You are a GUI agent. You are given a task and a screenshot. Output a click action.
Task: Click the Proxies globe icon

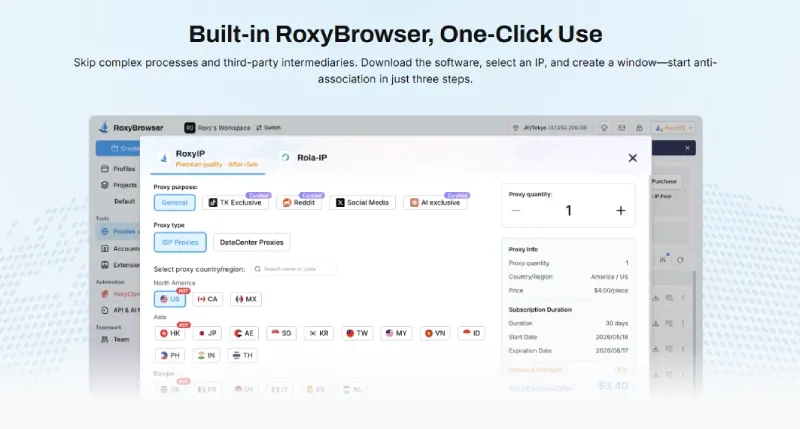(105, 232)
